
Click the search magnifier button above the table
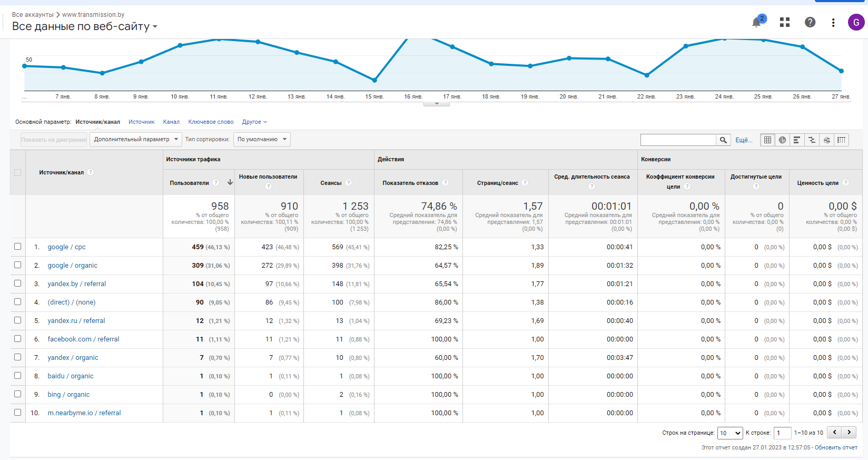click(723, 140)
